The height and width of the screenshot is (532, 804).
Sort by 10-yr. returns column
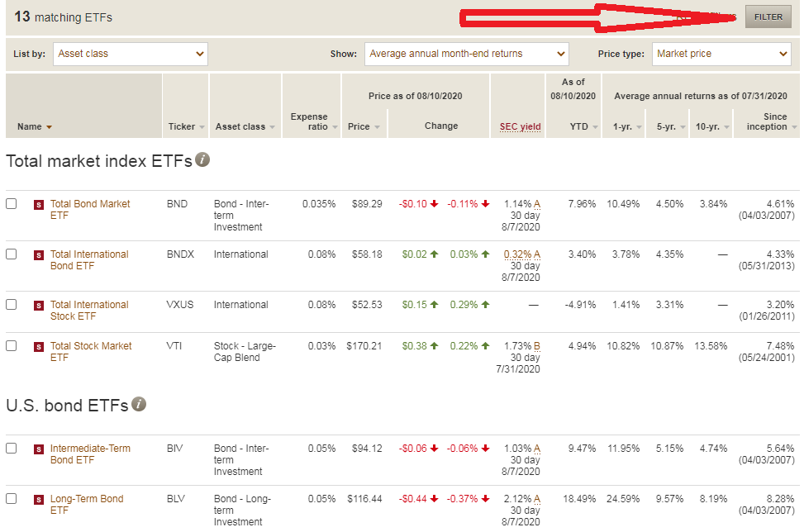click(712, 126)
